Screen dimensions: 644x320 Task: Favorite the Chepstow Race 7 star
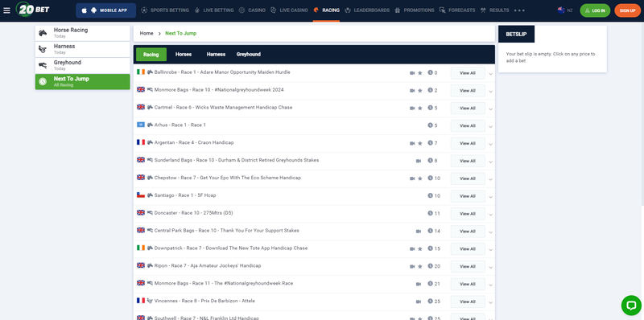point(419,178)
